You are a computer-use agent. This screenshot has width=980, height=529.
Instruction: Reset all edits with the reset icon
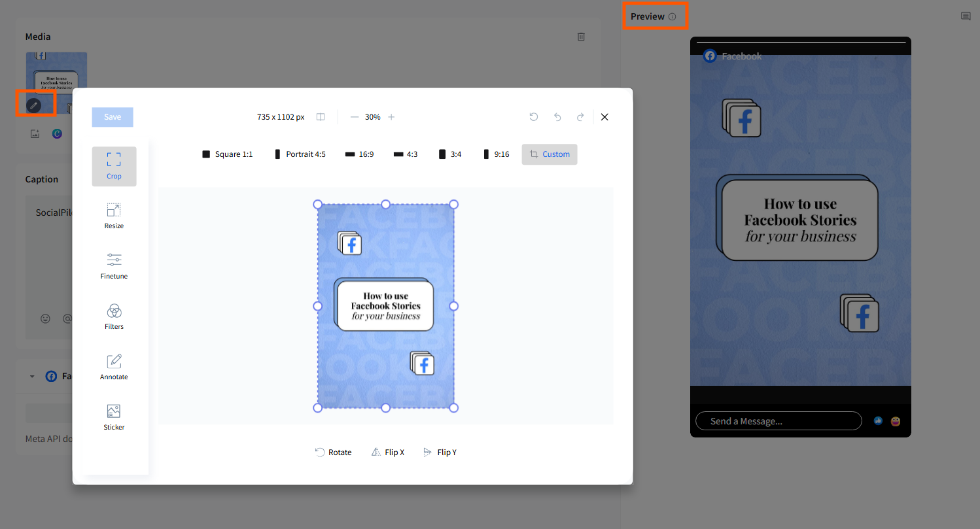click(x=534, y=117)
